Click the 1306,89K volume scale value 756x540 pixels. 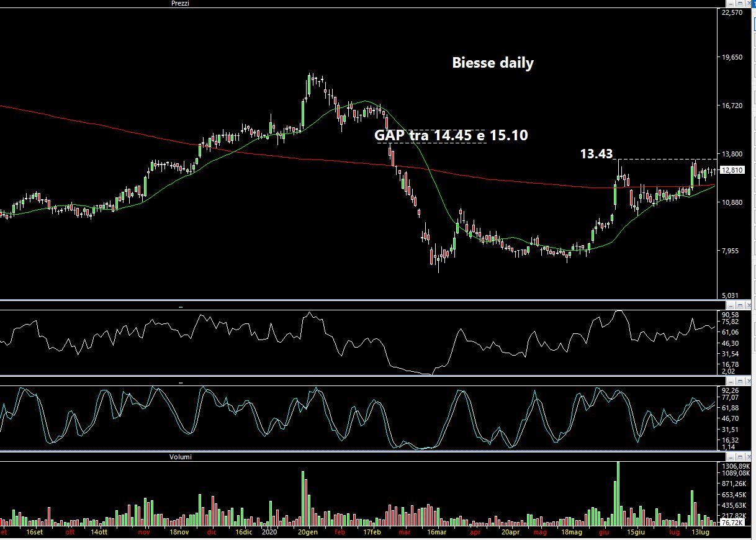pyautogui.click(x=736, y=466)
